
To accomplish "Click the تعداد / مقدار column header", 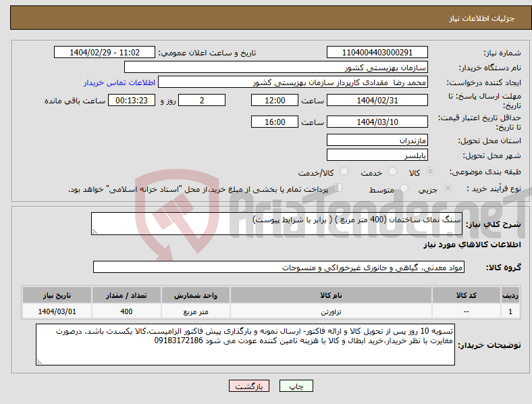I will tap(126, 295).
